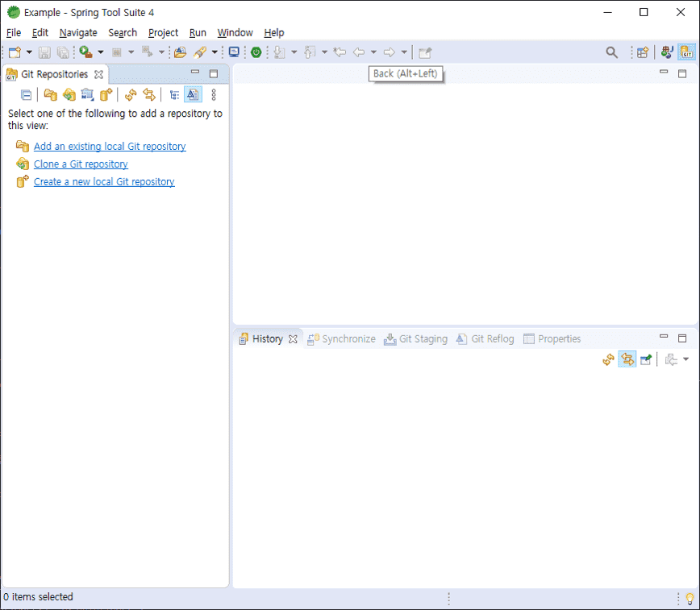Click the Save All toolbar icon

point(64,52)
